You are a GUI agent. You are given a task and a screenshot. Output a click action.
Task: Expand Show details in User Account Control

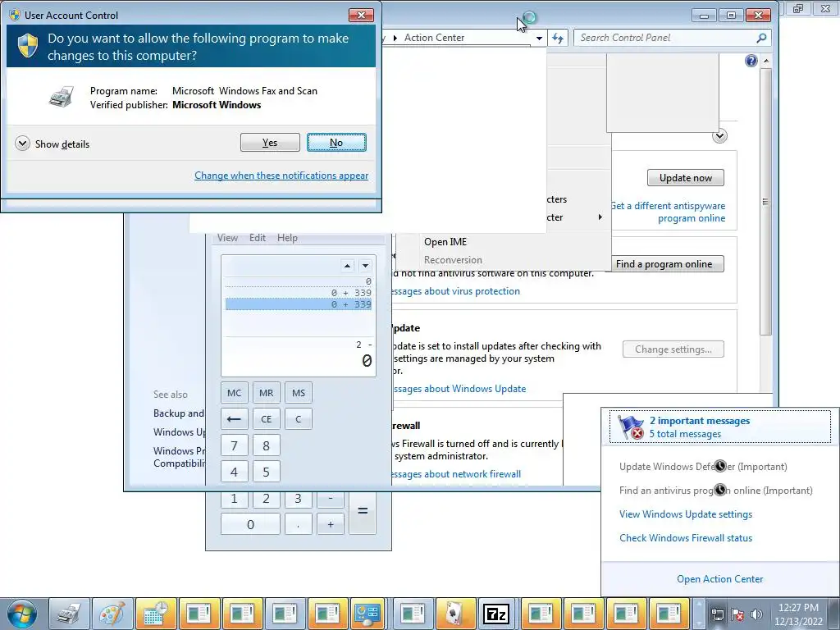pyautogui.click(x=52, y=144)
